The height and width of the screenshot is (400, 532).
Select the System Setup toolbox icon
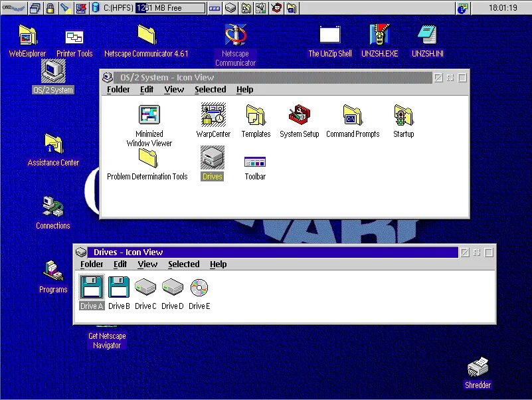[x=300, y=121]
